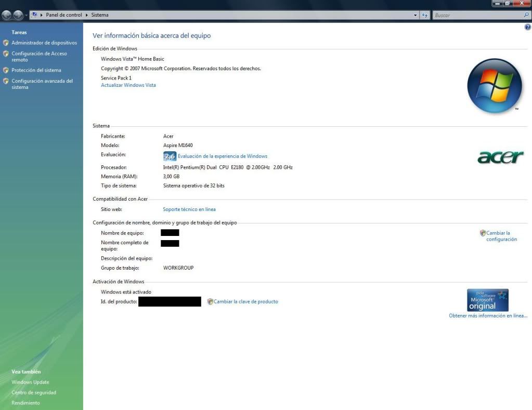Click Actualizar Windows Vista link
Viewport: 532px width, 410px height.
128,85
